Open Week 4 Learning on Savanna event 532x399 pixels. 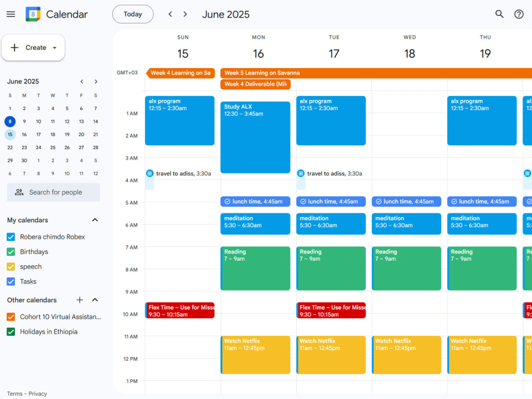coord(180,73)
